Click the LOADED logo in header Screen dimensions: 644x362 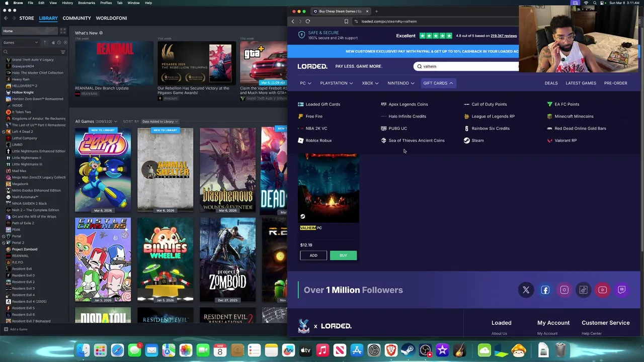point(312,66)
